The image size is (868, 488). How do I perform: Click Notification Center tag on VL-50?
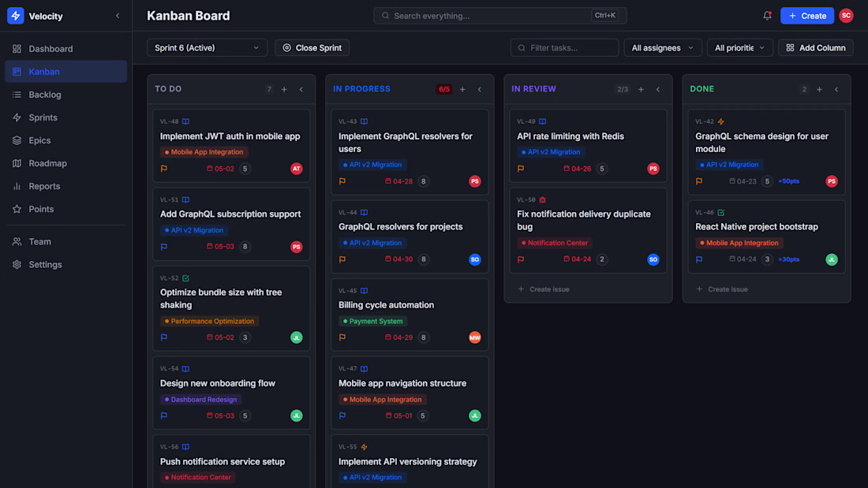555,243
